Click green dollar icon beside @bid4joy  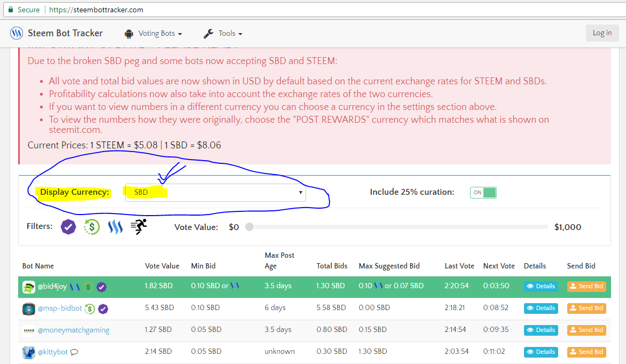point(88,287)
